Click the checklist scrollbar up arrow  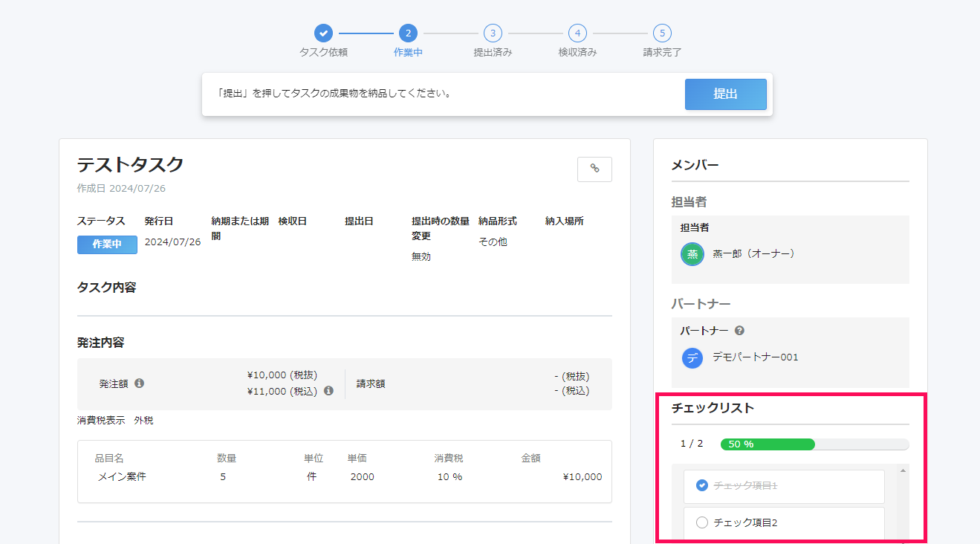[x=903, y=470]
